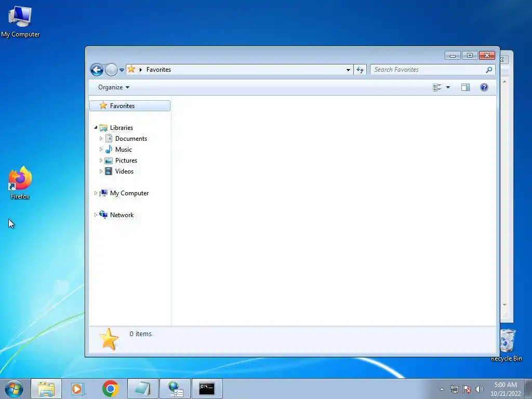
Task: Click the star icon in the address bar
Action: tap(131, 70)
